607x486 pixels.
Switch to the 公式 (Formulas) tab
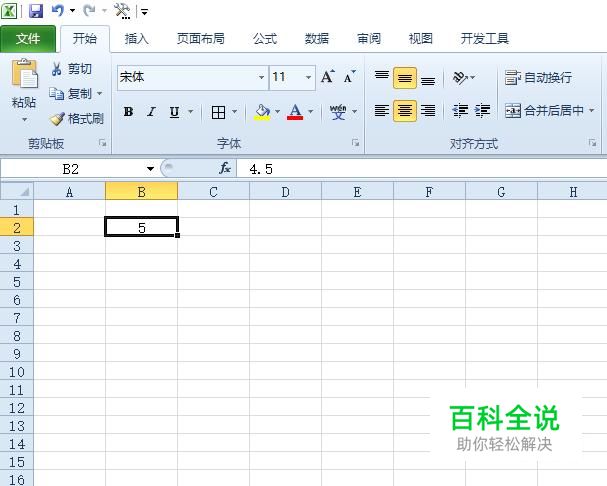click(x=265, y=39)
